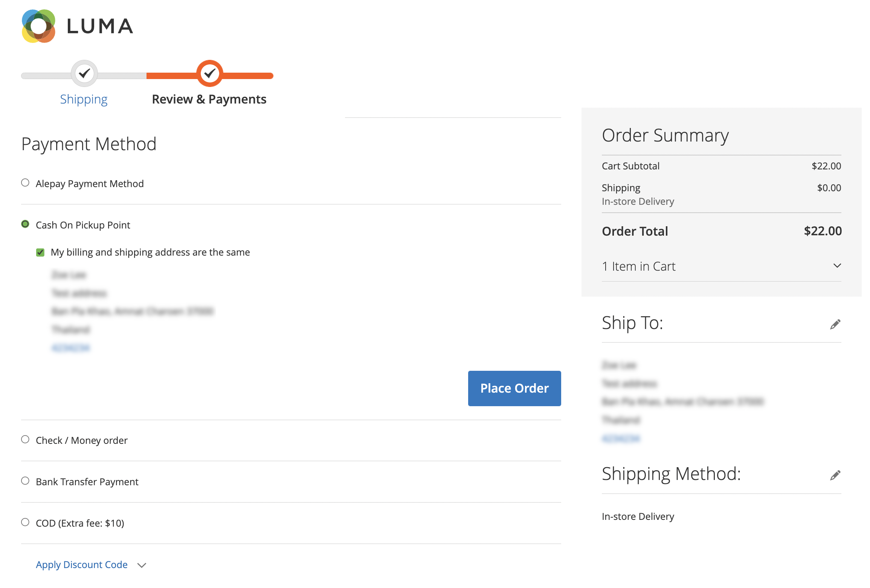Open the phone number link in billing address
The height and width of the screenshot is (588, 870).
[x=70, y=347]
